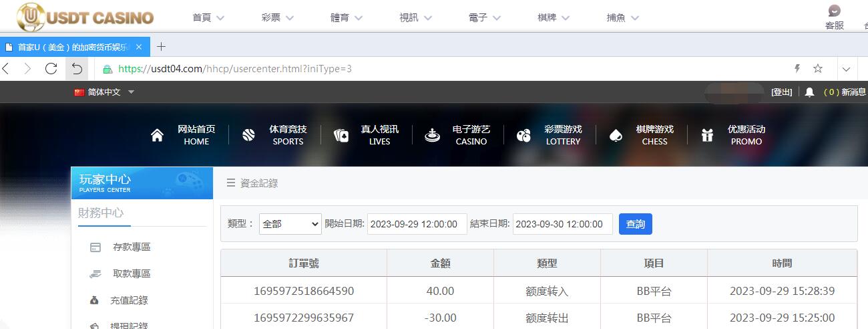868x329 pixels.
Task: Click the home house icon
Action: pos(157,135)
